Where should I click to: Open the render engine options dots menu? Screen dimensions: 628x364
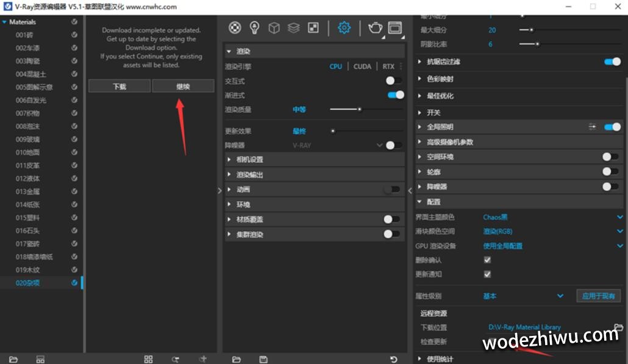(401, 66)
